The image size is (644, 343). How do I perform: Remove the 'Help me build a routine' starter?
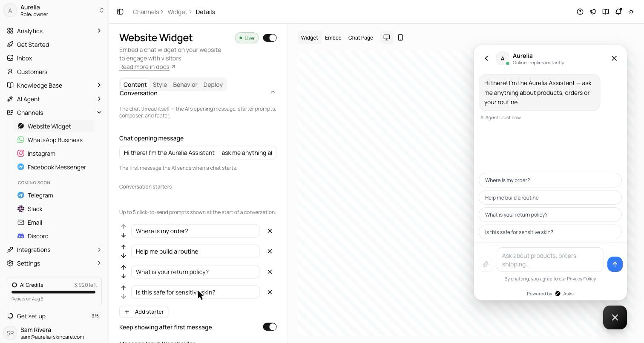click(x=270, y=252)
